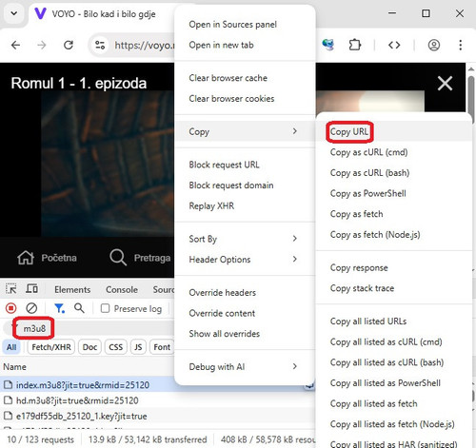The width and height of the screenshot is (476, 448).
Task: Choose Override headers
Action: pyautogui.click(x=245, y=292)
